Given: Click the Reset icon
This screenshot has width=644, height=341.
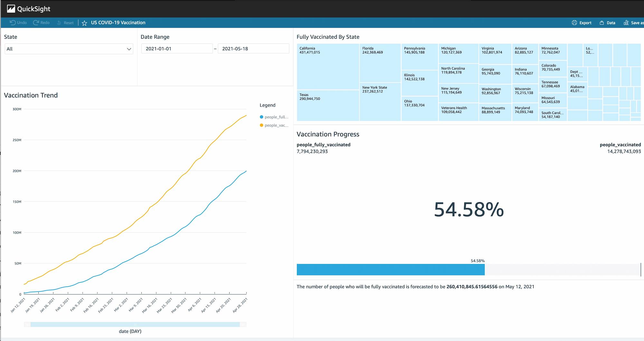Looking at the screenshot, I should [59, 23].
